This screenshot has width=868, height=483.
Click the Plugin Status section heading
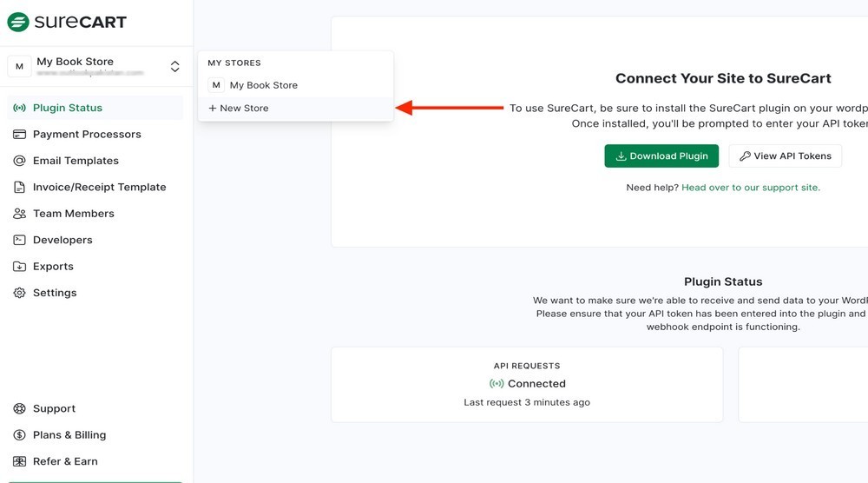pos(723,282)
